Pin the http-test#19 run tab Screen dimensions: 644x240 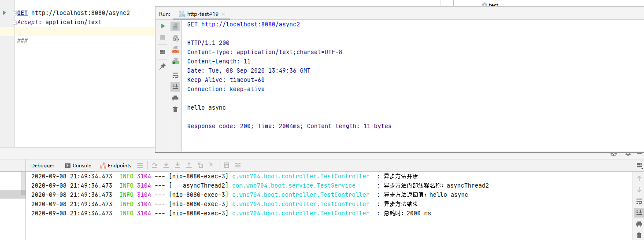tap(163, 66)
